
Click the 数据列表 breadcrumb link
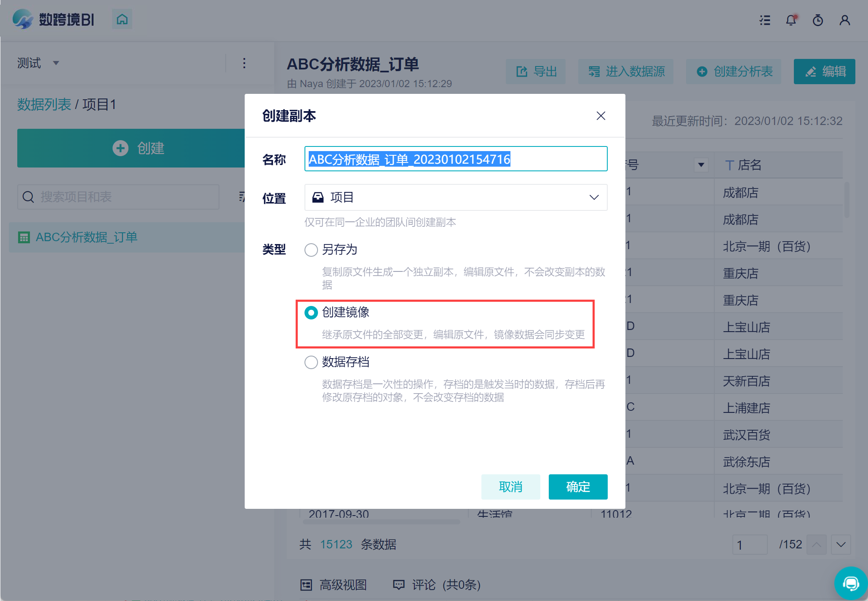click(44, 104)
